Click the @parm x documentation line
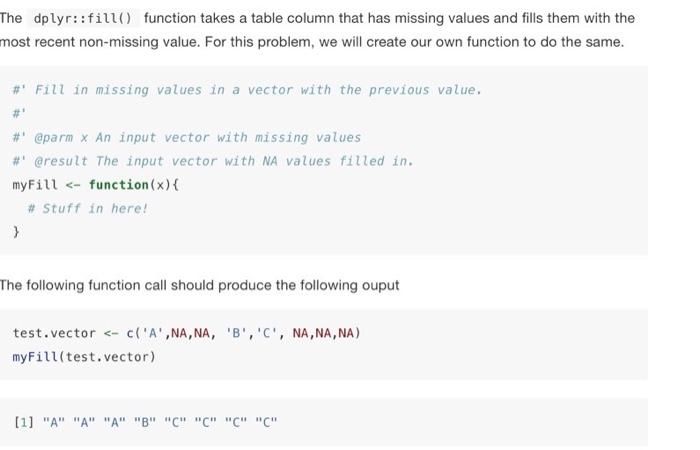Screen dimensions: 700x450 187,138
